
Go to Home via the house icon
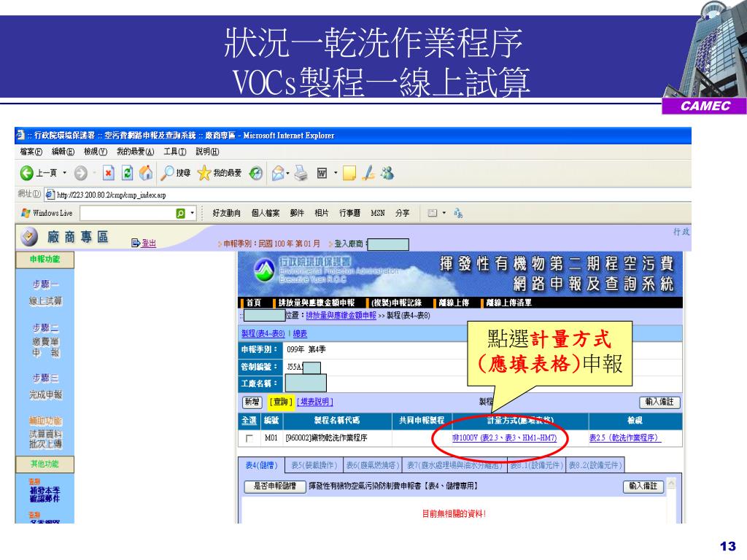point(146,173)
